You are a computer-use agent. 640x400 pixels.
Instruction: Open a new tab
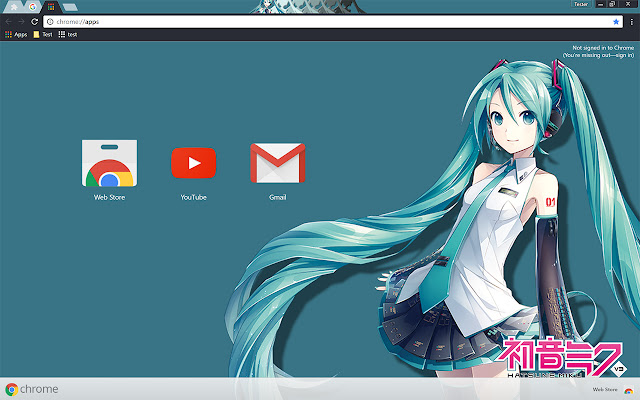(70, 7)
